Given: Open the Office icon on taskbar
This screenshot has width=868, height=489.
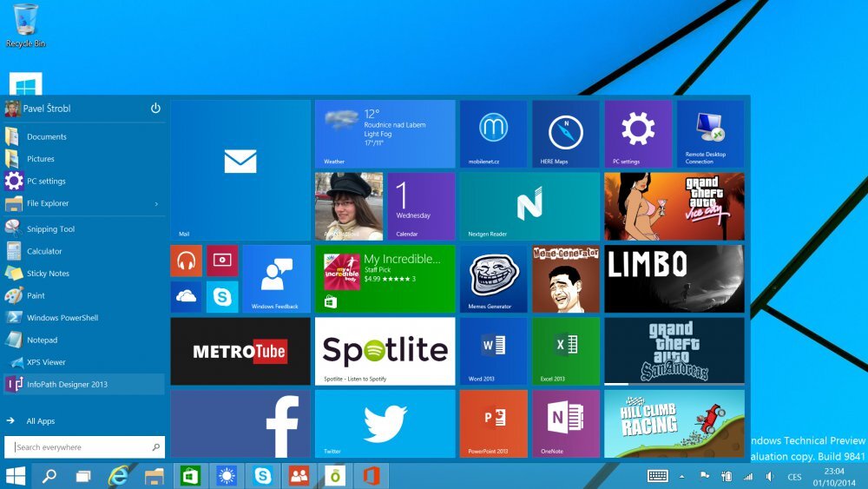Looking at the screenshot, I should (x=372, y=476).
